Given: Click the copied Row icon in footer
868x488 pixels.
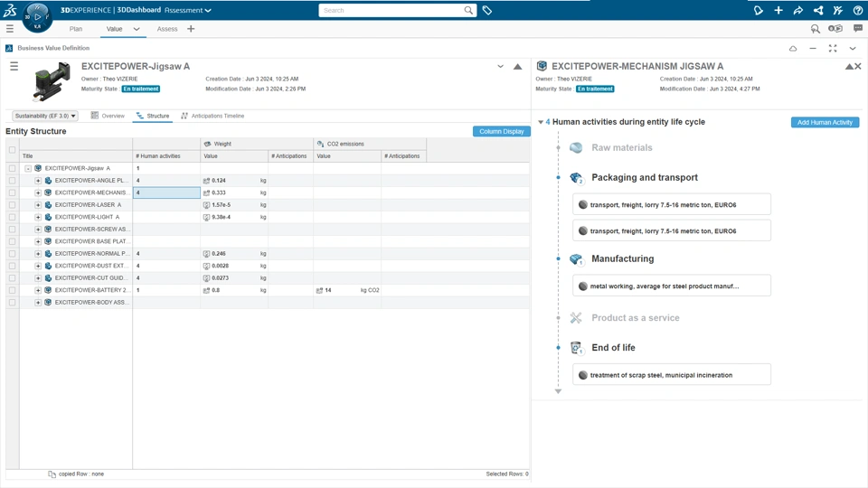Looking at the screenshot, I should (52, 474).
